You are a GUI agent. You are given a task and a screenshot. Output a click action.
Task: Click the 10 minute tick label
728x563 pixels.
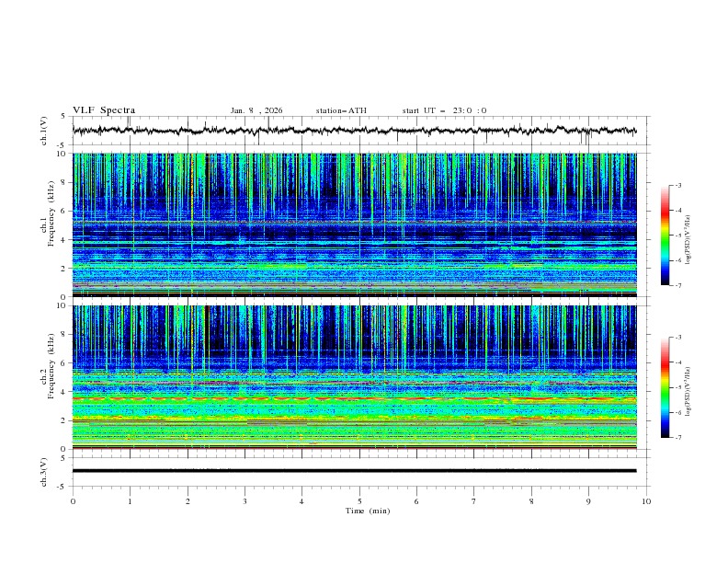[x=646, y=501]
